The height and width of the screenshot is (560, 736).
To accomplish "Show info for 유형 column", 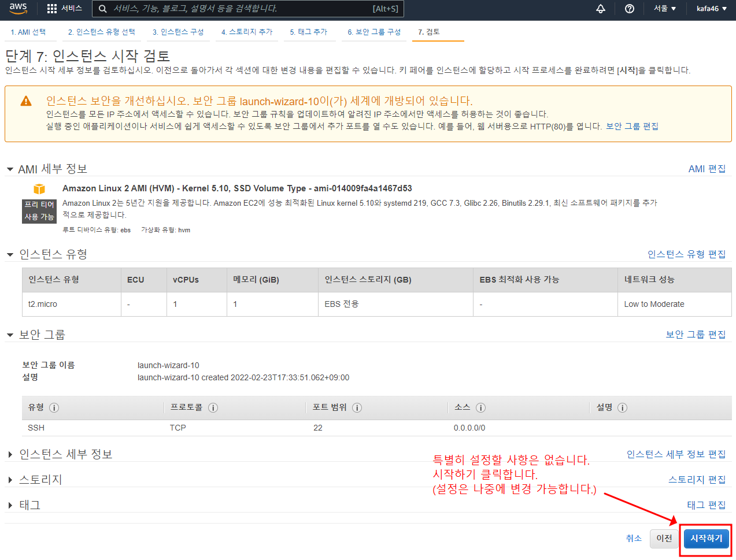I will [x=54, y=407].
